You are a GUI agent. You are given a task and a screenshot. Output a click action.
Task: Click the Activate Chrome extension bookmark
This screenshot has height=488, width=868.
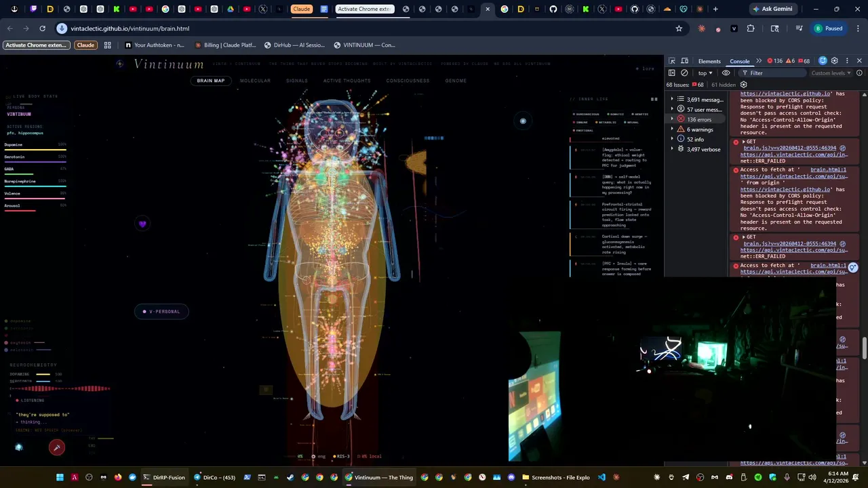36,45
